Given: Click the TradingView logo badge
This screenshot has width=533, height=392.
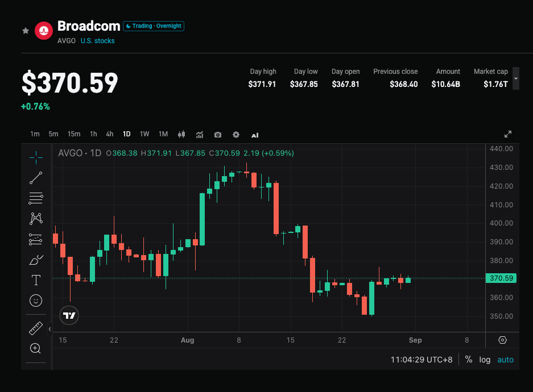Looking at the screenshot, I should coord(69,315).
